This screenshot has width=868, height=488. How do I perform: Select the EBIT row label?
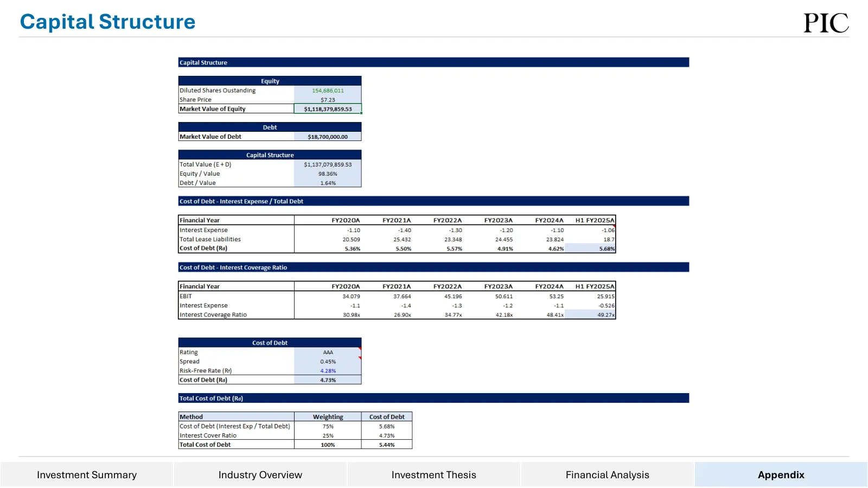pos(186,296)
